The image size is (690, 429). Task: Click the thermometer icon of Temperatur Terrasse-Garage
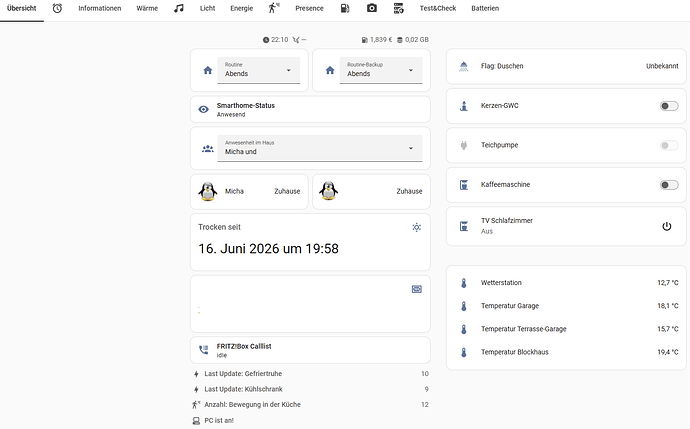464,329
